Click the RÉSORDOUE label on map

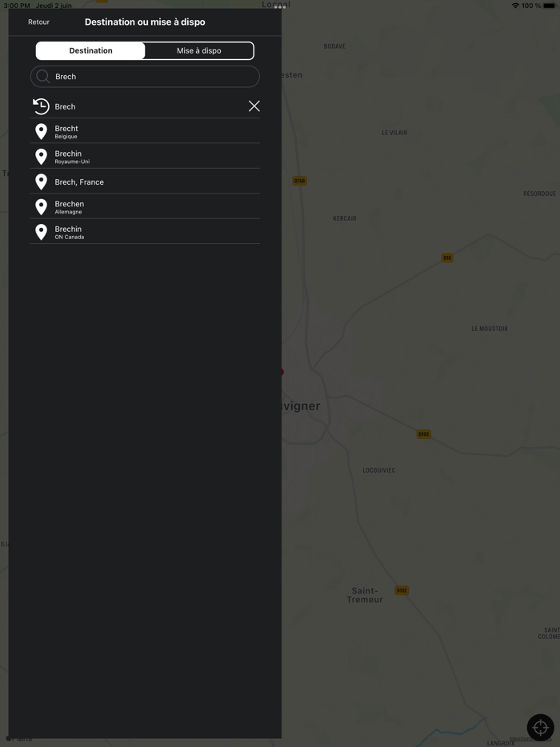coord(539,194)
